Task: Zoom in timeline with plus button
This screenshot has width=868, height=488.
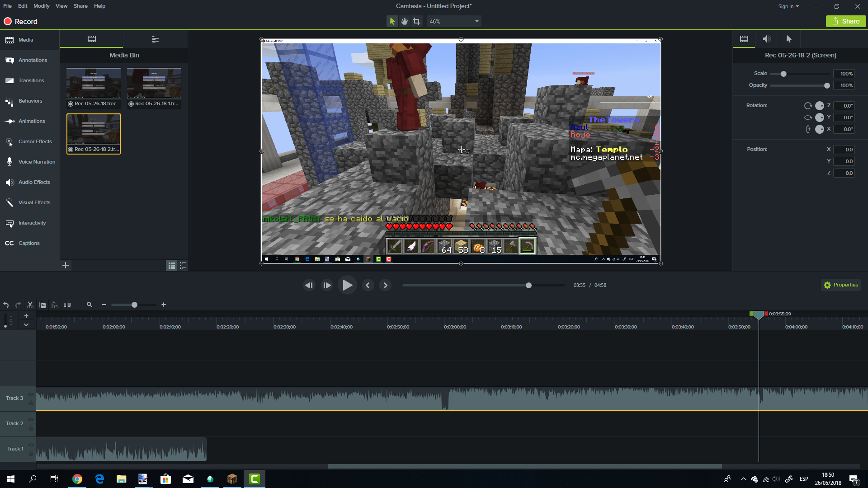Action: [164, 305]
